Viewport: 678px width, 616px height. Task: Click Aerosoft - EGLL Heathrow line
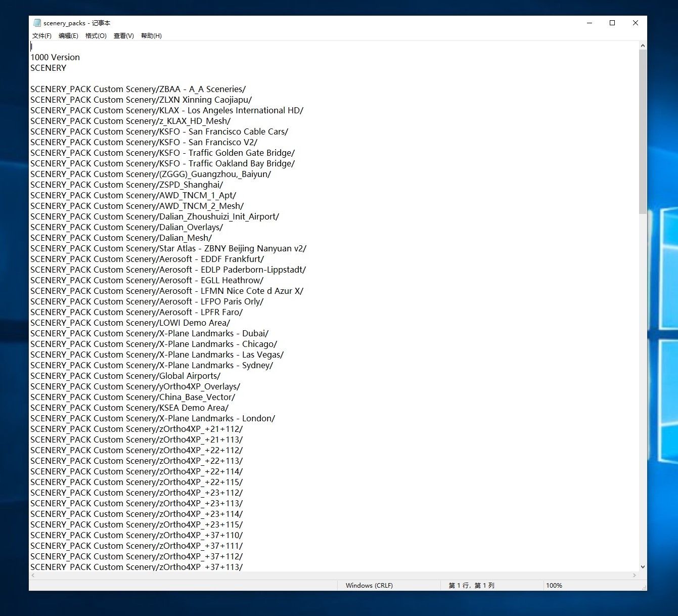click(x=147, y=280)
